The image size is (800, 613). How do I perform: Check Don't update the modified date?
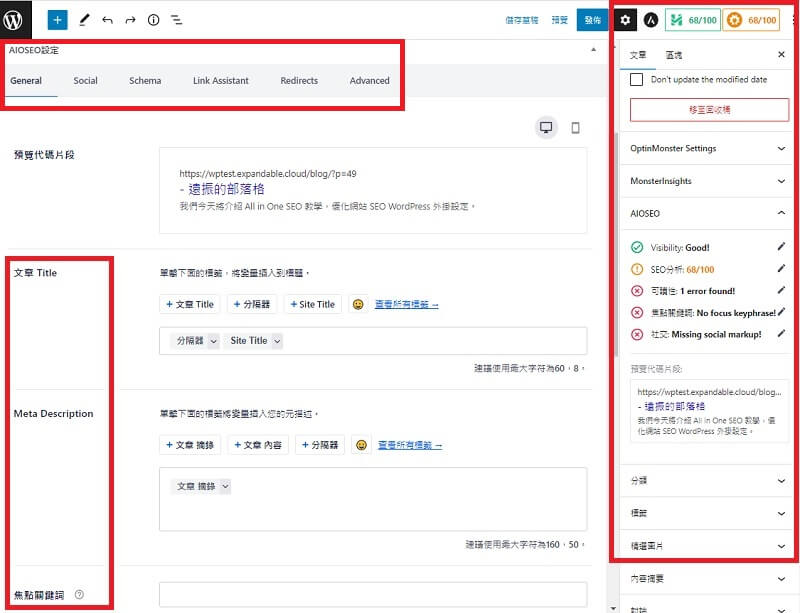coord(636,80)
